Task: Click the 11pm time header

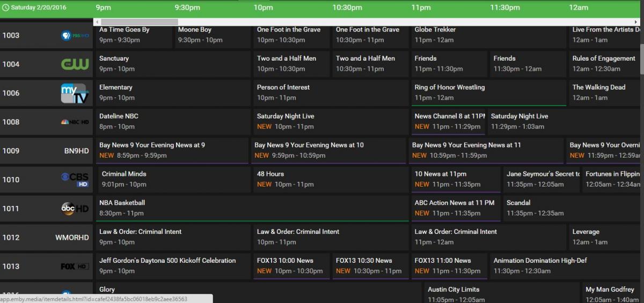Action: point(421,8)
